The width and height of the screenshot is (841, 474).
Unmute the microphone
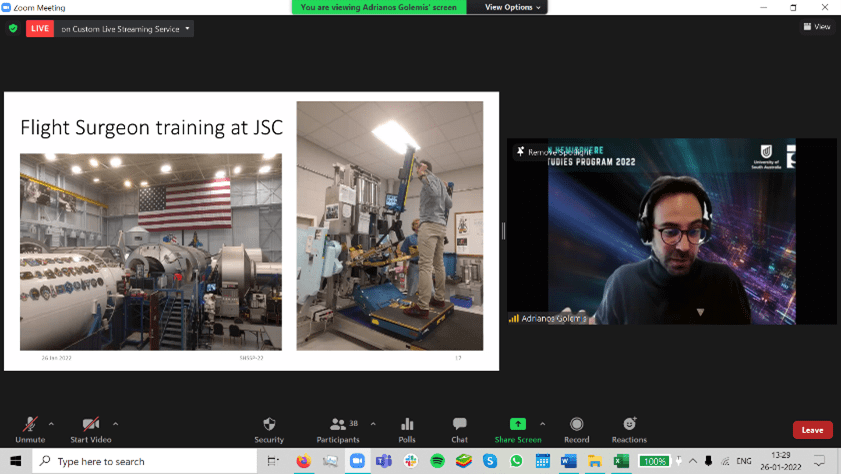click(30, 428)
